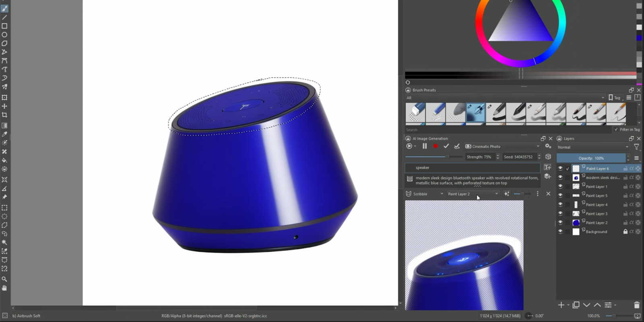Hide the Background layer eye icon
Screen dimensions: 644x322
point(560,232)
